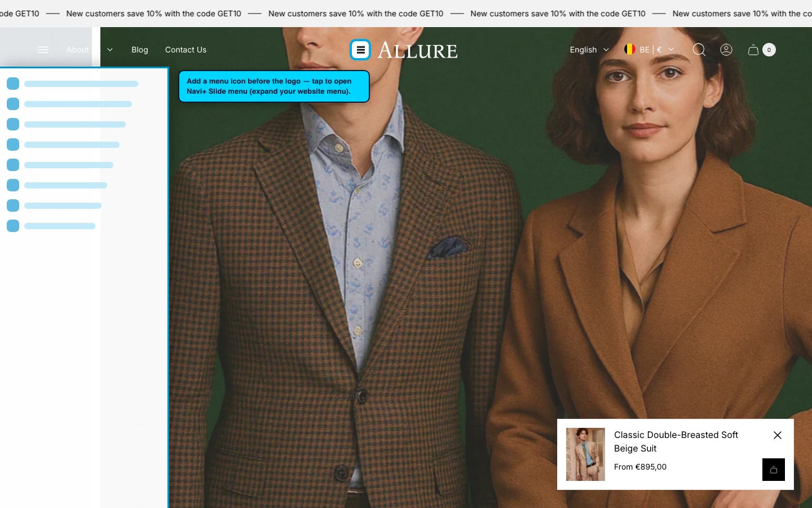Viewport: 812px width, 508px height.
Task: Expand the About menu chevron
Action: pyautogui.click(x=110, y=50)
